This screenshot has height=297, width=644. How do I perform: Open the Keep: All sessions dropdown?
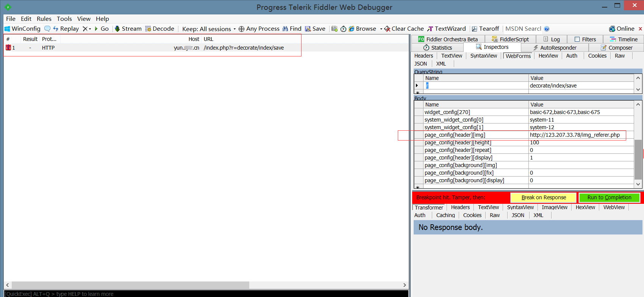209,29
